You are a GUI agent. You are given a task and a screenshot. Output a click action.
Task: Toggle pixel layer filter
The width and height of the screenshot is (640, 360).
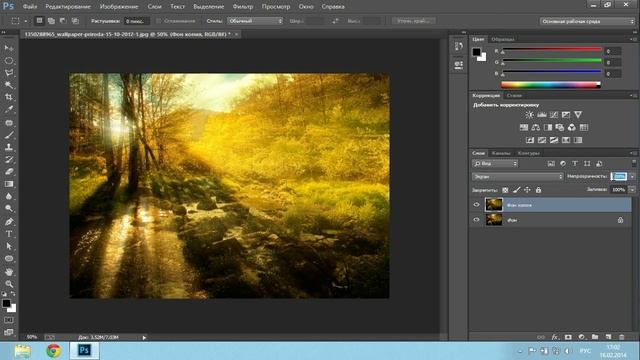point(551,164)
